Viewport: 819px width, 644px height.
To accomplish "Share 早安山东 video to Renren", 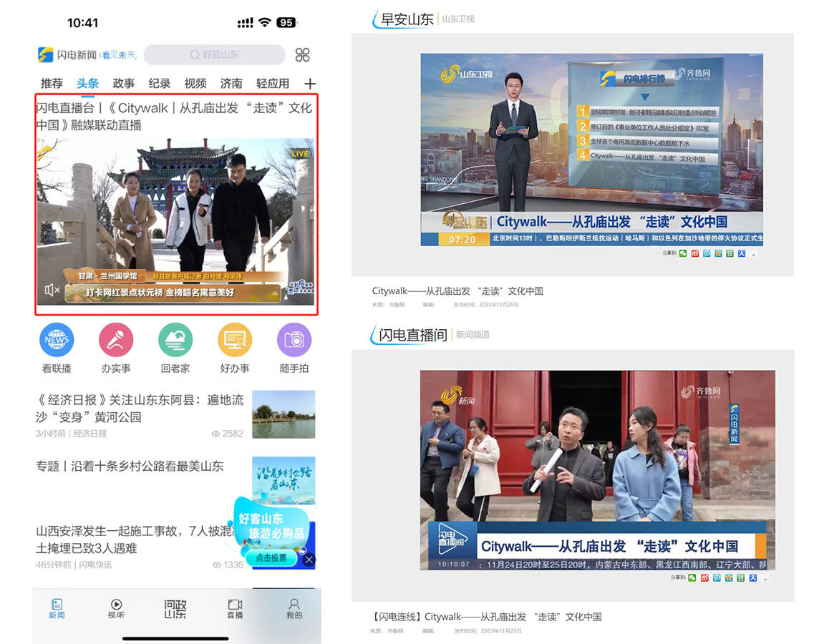I will point(742,253).
